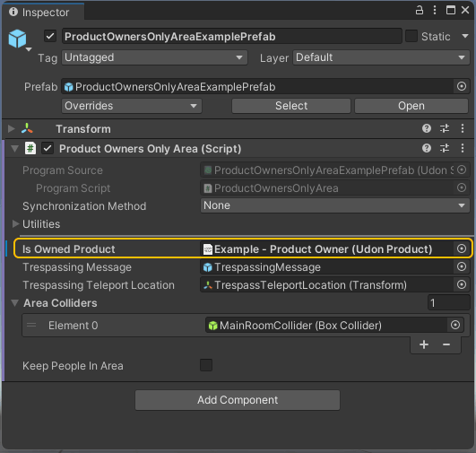Remove Area Colliders element with minus
This screenshot has height=453, width=476.
pyautogui.click(x=446, y=344)
